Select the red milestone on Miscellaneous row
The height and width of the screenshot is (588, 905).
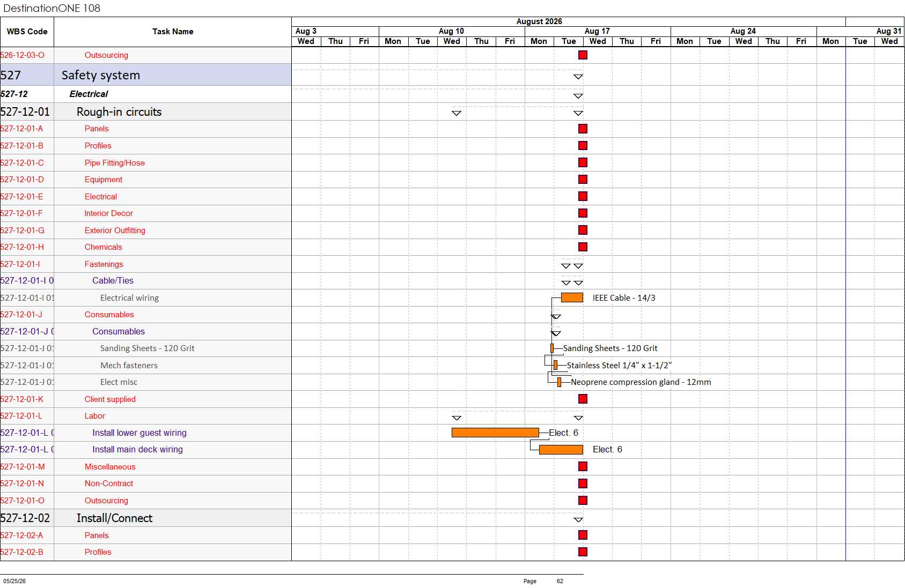(x=583, y=466)
